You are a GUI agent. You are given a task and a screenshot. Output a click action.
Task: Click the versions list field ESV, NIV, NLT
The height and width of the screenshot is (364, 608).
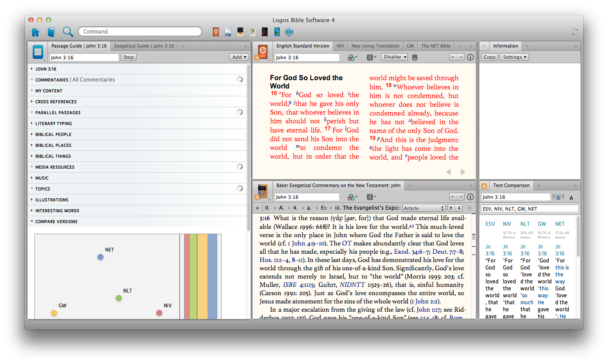click(530, 209)
